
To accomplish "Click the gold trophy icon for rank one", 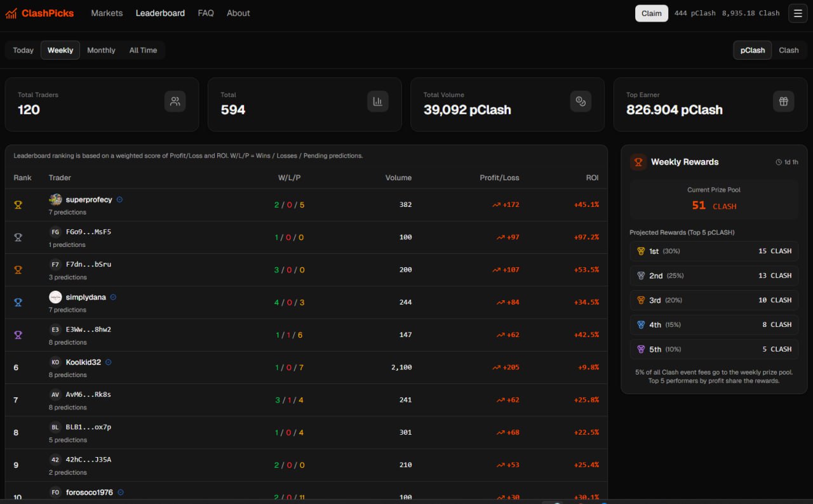I will [18, 205].
